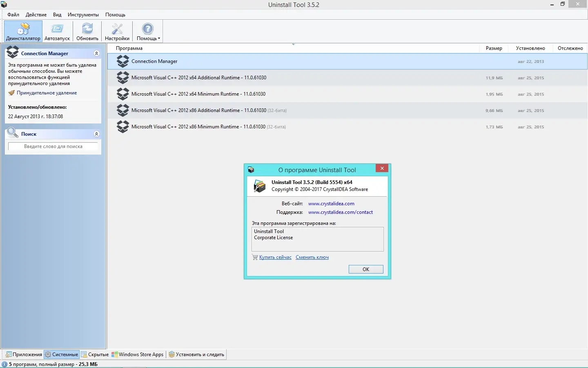Image resolution: width=588 pixels, height=368 pixels.
Task: Click shopping cart icon beside Купить сейчас
Action: coord(255,257)
